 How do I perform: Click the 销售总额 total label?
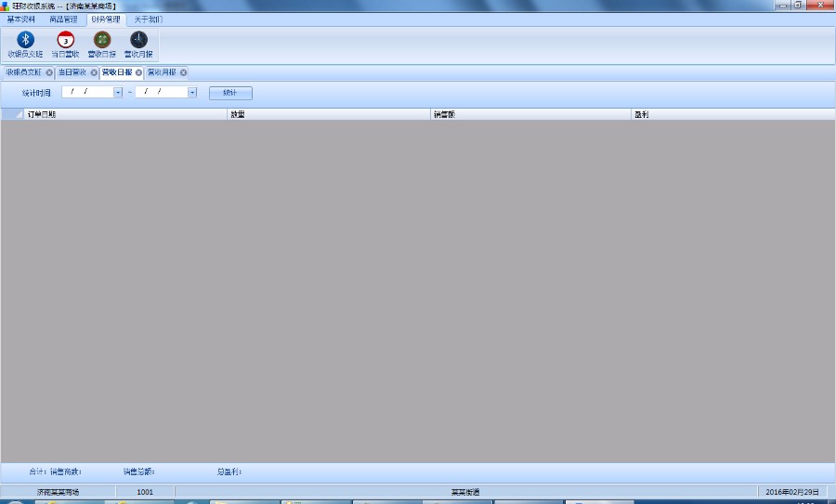pos(138,472)
